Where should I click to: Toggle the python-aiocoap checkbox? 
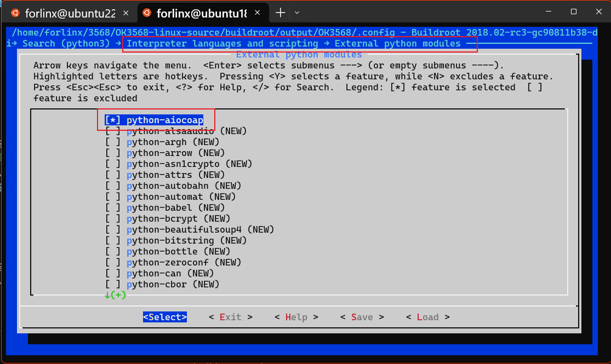[113, 120]
